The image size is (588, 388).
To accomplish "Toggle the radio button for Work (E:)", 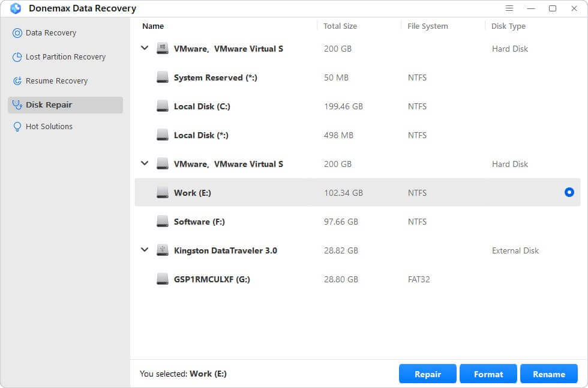I will [569, 192].
